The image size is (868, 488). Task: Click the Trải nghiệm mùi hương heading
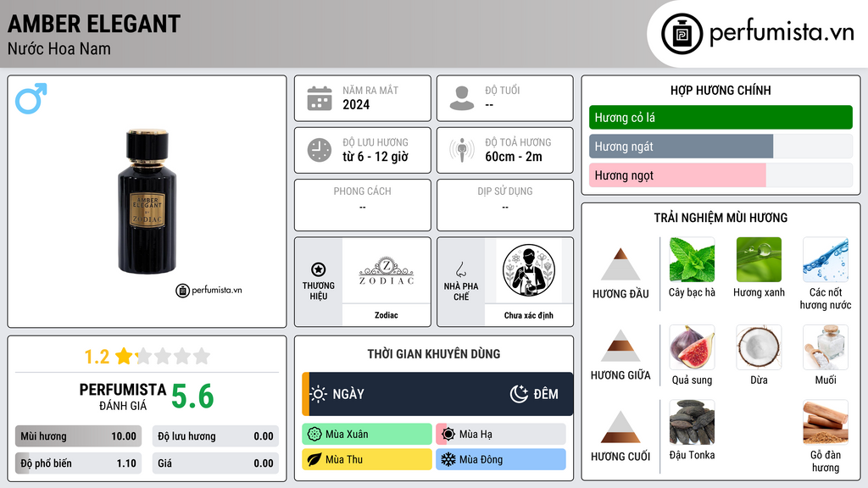tap(721, 218)
